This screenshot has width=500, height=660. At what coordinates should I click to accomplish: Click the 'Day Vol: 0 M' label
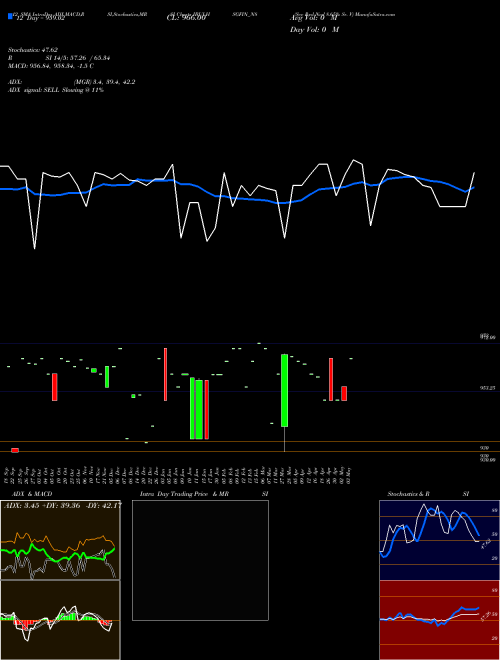coord(314,29)
